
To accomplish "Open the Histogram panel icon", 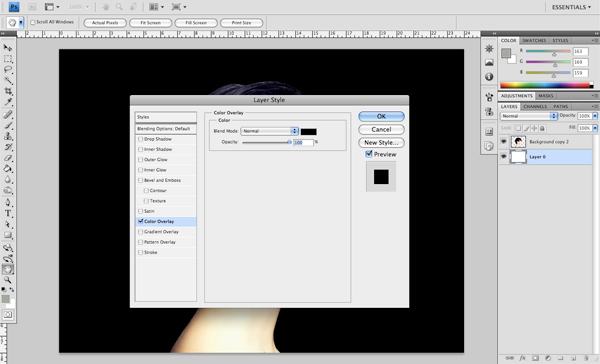I will click(489, 62).
